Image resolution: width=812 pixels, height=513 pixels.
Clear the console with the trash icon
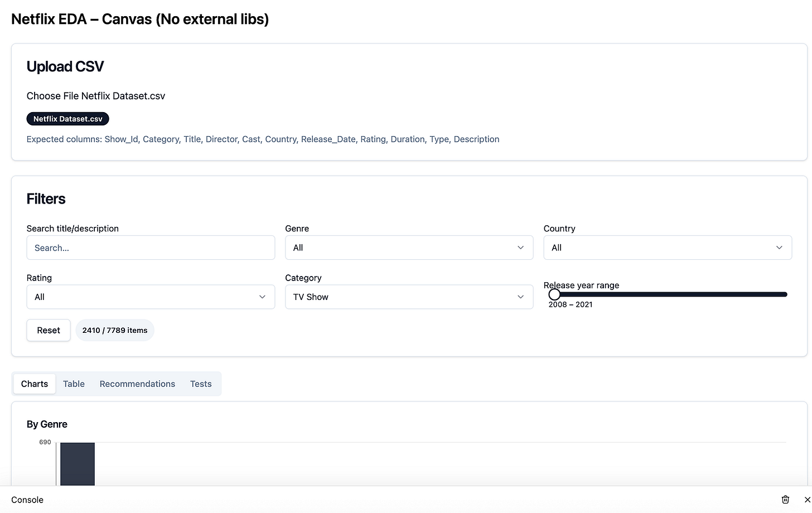point(785,500)
